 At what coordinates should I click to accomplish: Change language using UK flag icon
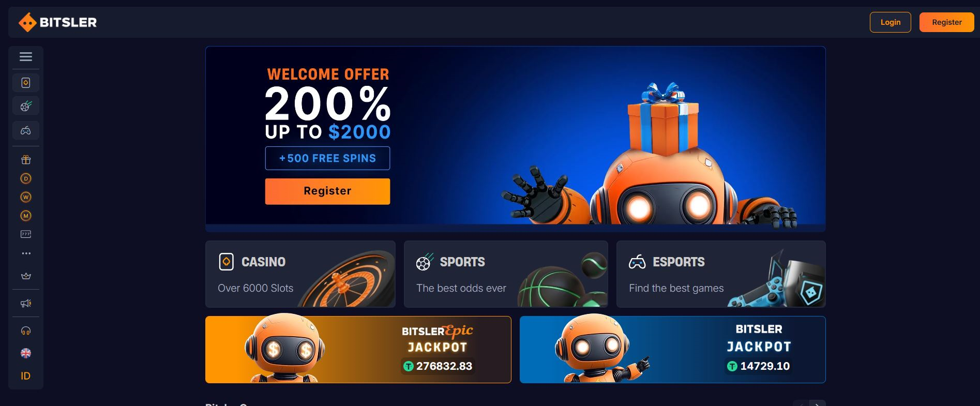[x=26, y=353]
